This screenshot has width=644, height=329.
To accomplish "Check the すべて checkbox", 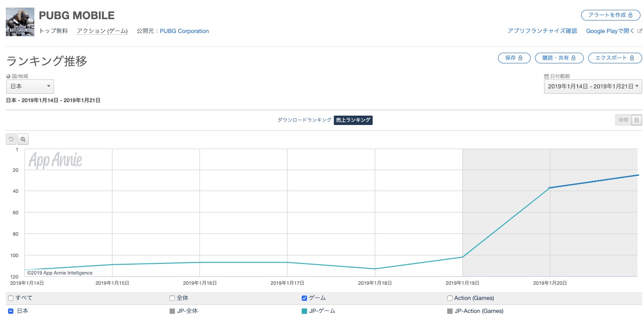I will 11,298.
